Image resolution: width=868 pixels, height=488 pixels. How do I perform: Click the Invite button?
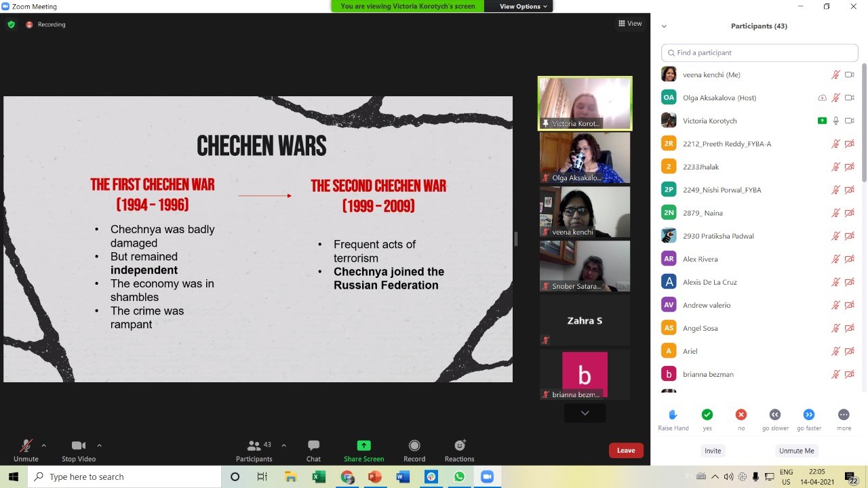coord(713,451)
